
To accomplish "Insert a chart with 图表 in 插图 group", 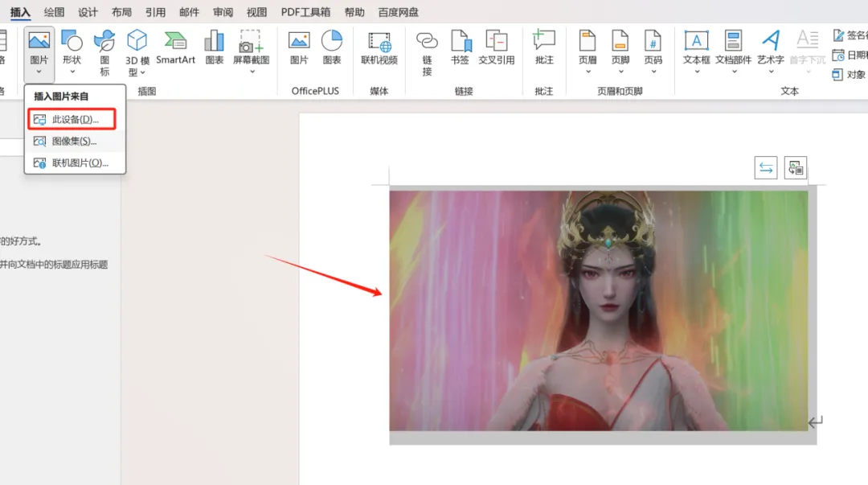I will tap(215, 48).
